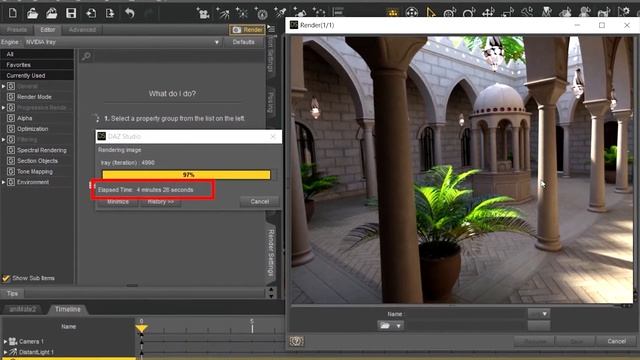Click the yellow grid layout icon
Image resolution: width=640 pixels, height=360 pixels.
(392, 13)
